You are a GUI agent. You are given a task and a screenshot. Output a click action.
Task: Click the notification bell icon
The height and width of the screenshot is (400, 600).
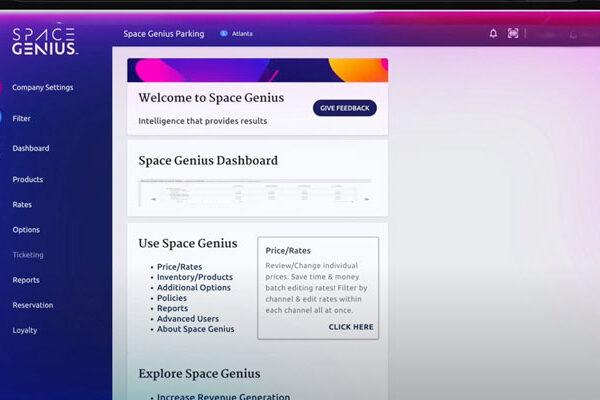click(493, 33)
